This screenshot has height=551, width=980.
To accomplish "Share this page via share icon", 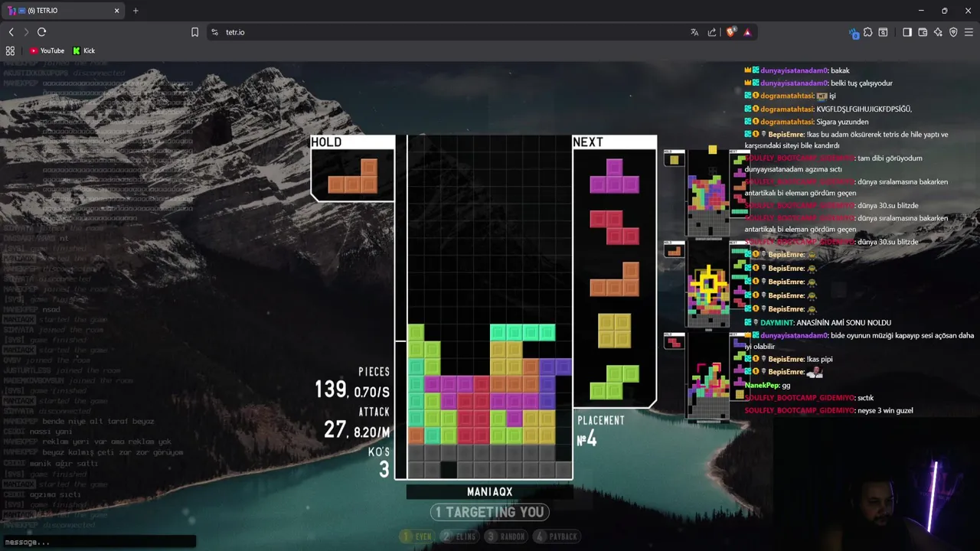I will [712, 32].
